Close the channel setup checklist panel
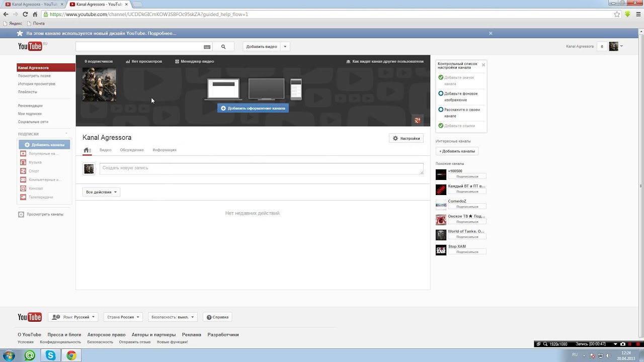The image size is (644, 362). tap(484, 65)
